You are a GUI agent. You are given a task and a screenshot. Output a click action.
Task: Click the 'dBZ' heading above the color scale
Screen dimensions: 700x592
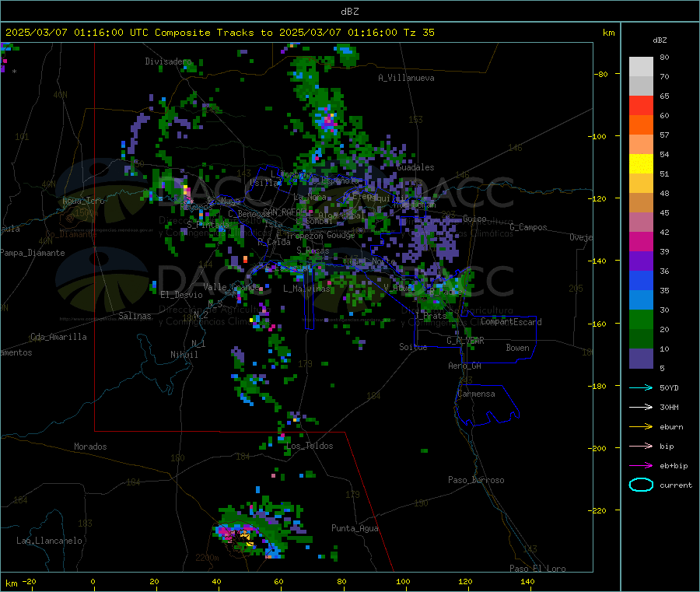coord(660,40)
